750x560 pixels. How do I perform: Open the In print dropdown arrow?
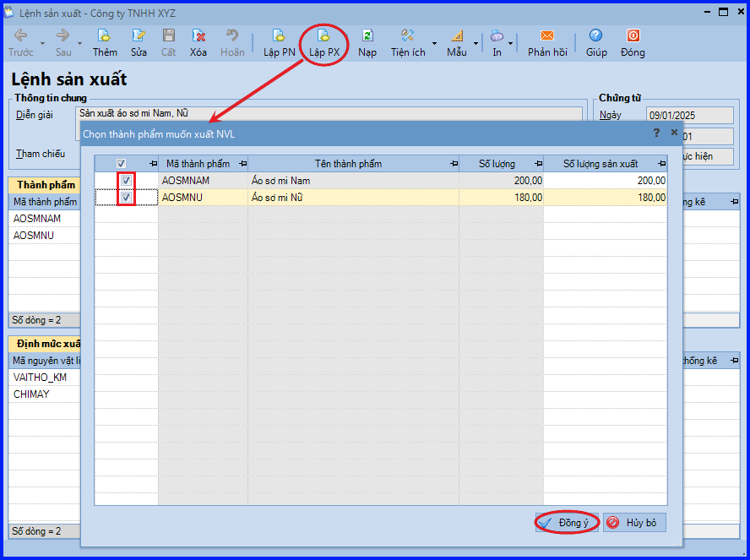click(x=511, y=44)
